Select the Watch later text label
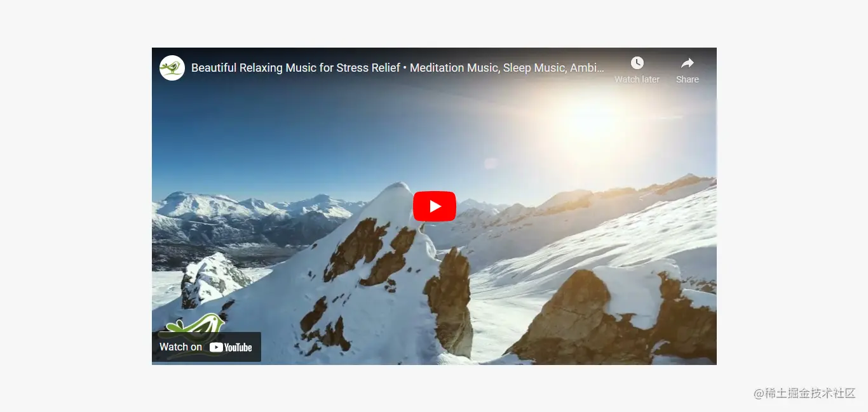The image size is (868, 412). (x=637, y=79)
